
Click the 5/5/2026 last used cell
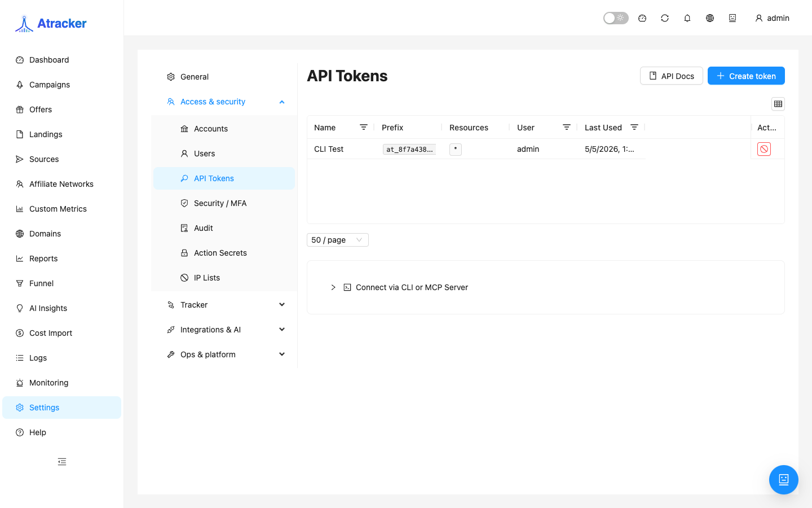(x=610, y=149)
